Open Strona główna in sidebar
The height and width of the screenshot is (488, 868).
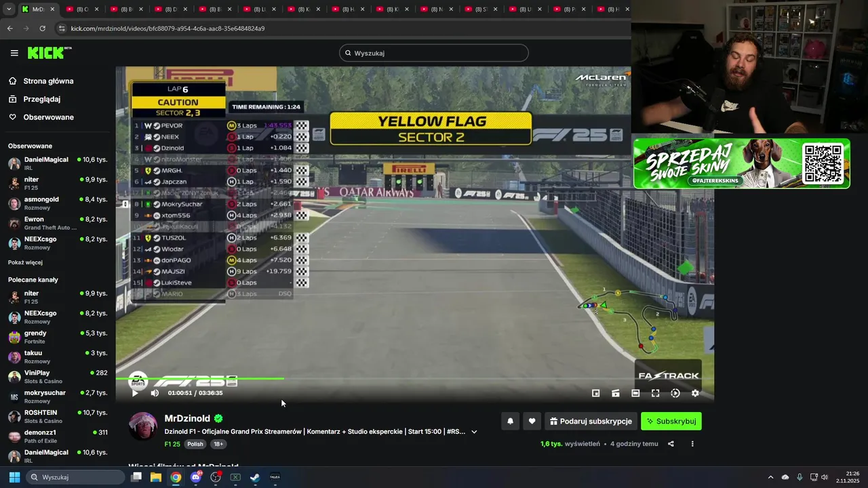[x=49, y=81]
